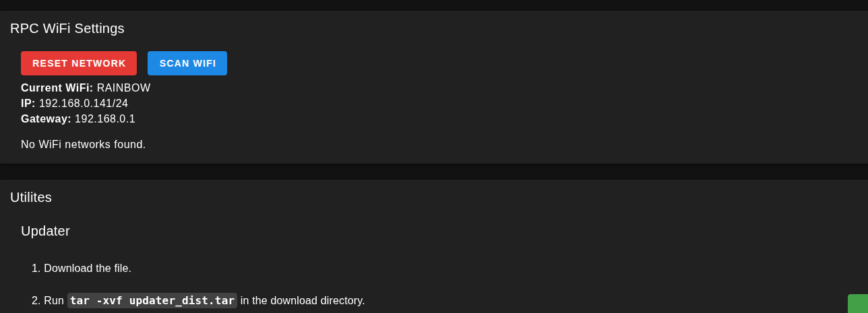Select the Updater subsection heading

coord(45,231)
